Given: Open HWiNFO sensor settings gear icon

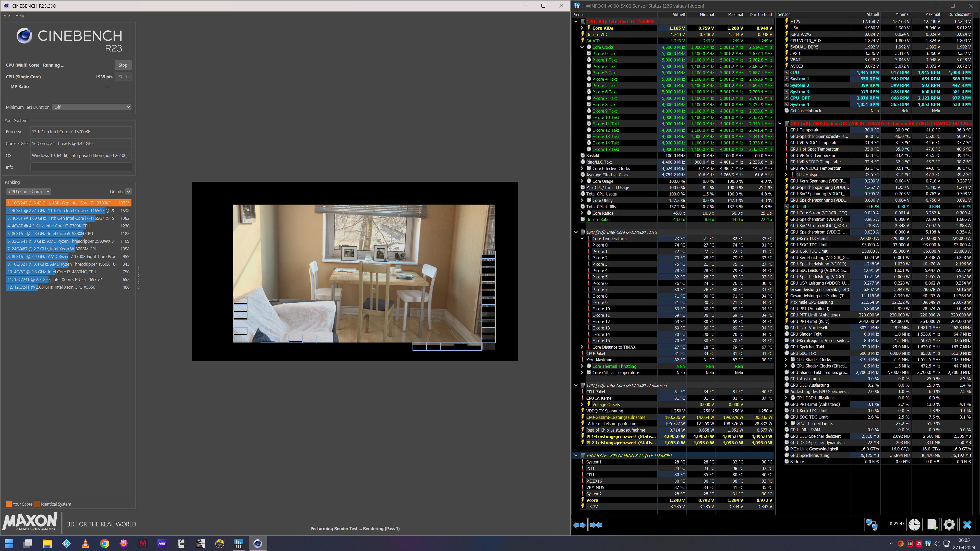Looking at the screenshot, I should point(949,525).
